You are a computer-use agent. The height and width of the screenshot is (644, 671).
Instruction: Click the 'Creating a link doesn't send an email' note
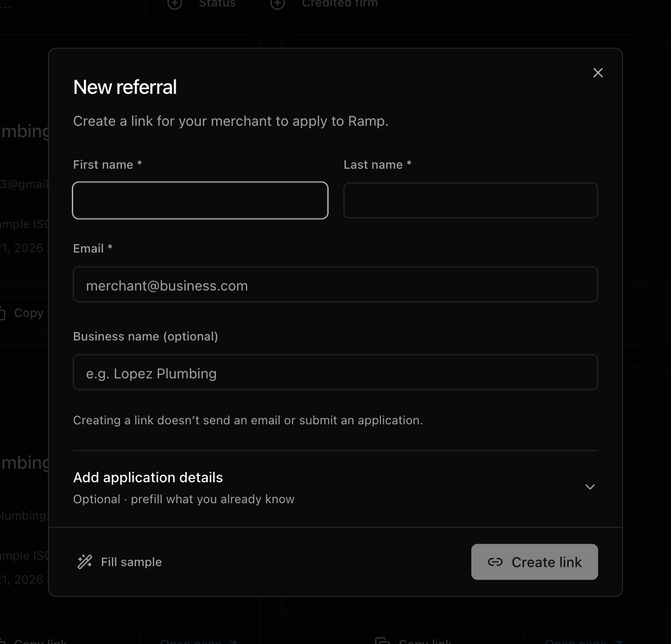(248, 420)
